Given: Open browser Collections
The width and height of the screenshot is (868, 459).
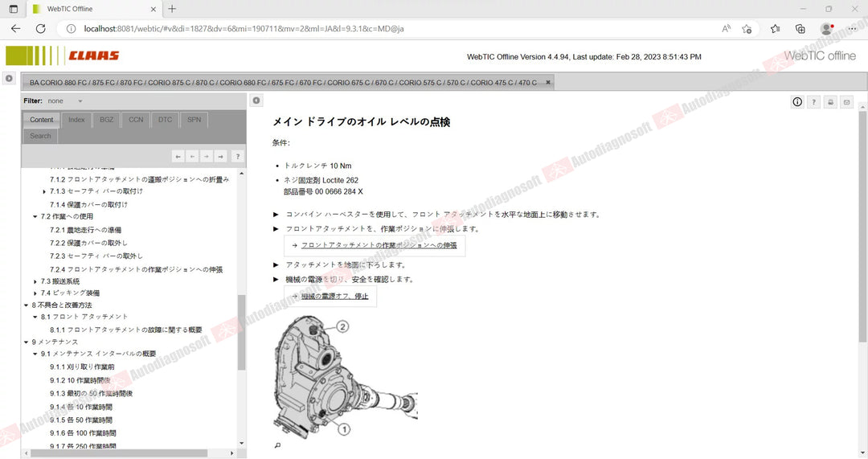Looking at the screenshot, I should point(800,29).
